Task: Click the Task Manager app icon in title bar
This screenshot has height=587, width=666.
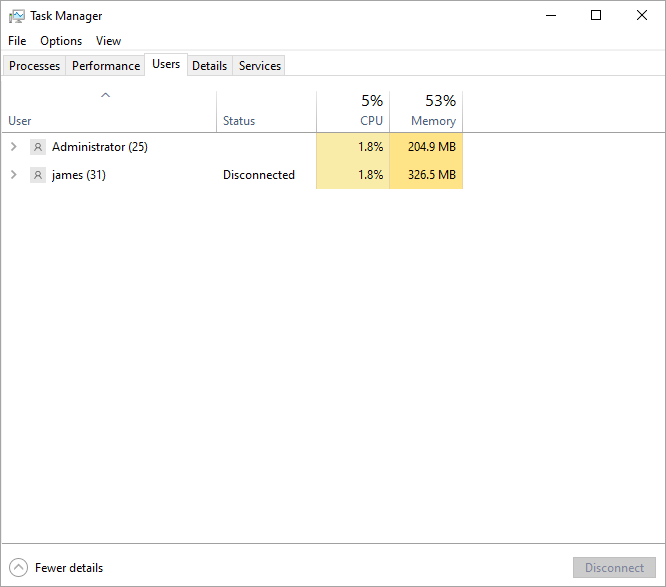Action: [x=17, y=16]
